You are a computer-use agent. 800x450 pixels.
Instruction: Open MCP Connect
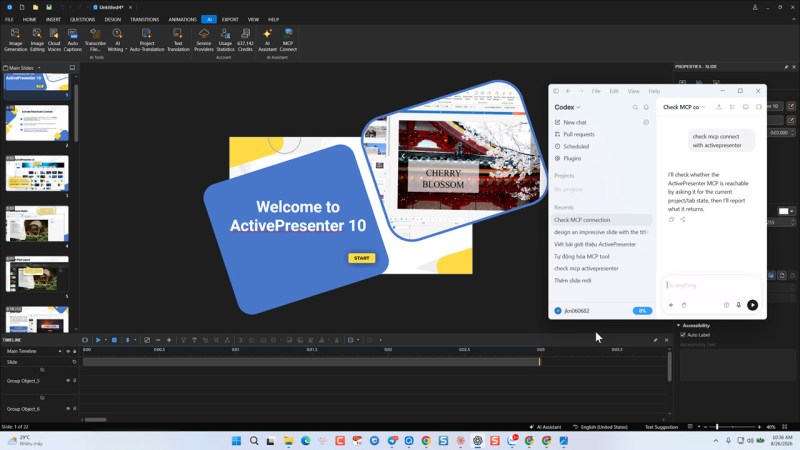point(288,39)
